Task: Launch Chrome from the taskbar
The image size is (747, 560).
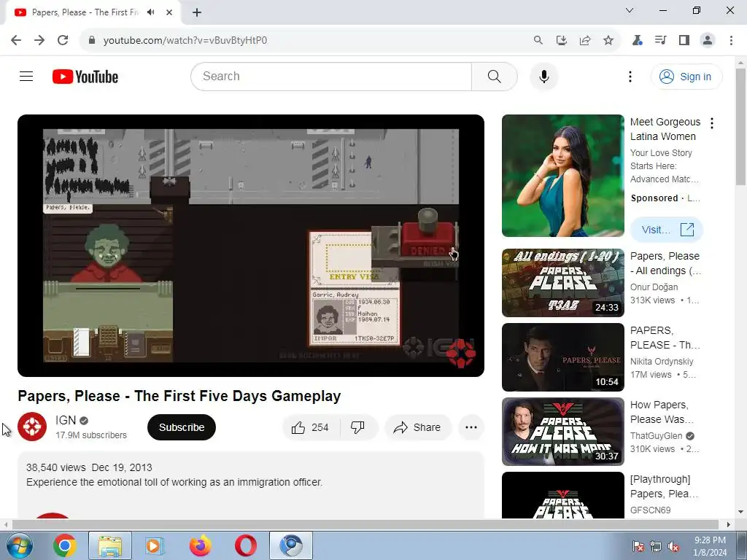Action: pos(65,545)
